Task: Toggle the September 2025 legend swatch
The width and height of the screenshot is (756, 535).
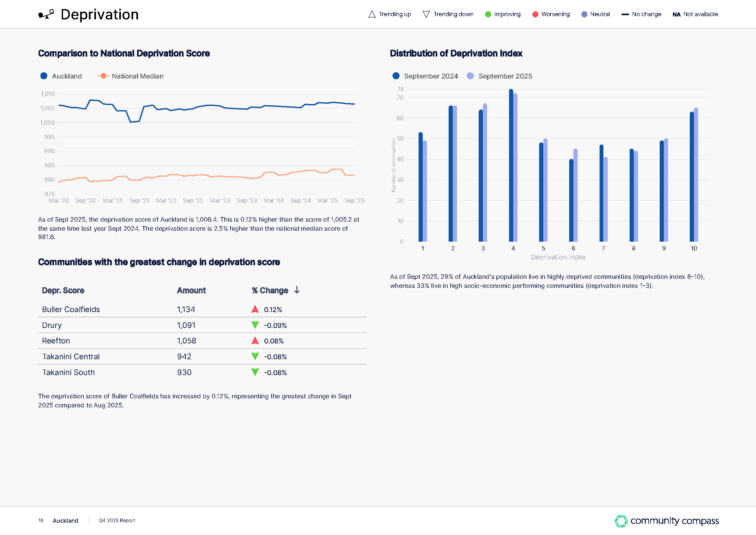Action: coord(470,76)
